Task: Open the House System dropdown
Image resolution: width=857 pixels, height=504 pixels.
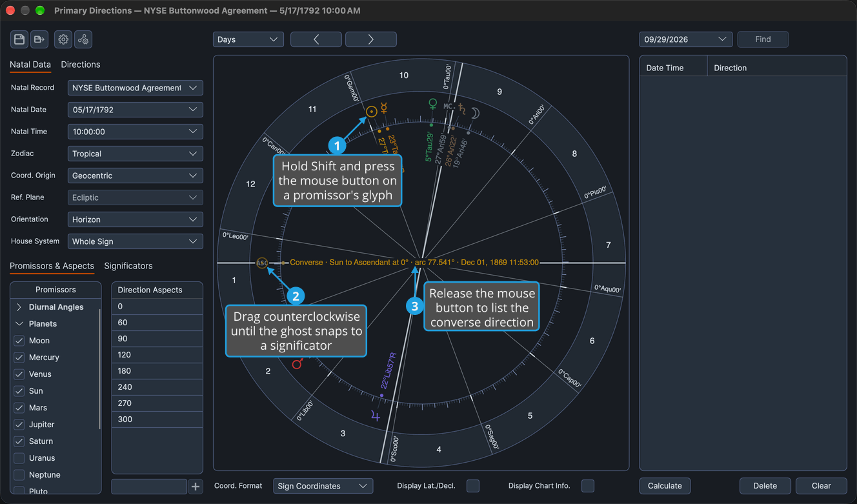Action: [x=136, y=241]
